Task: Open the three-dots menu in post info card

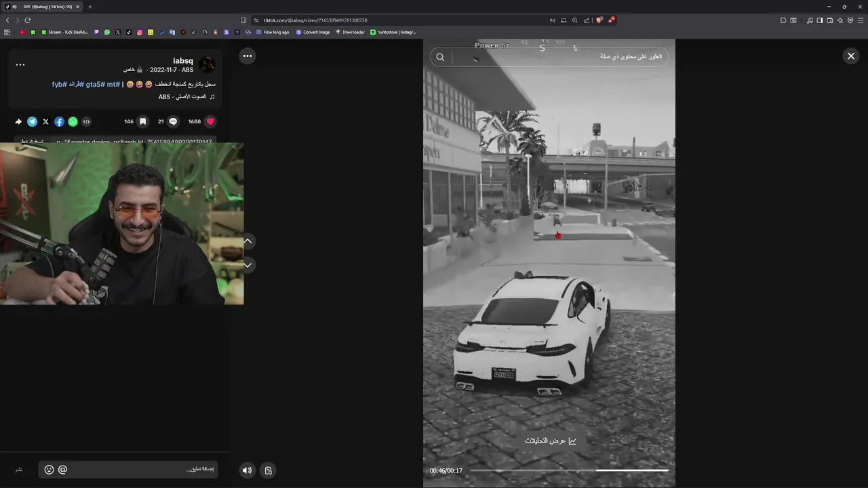Action: pyautogui.click(x=20, y=64)
